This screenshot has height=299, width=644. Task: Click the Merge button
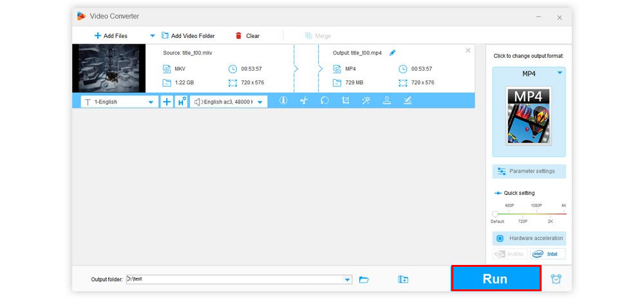click(318, 35)
